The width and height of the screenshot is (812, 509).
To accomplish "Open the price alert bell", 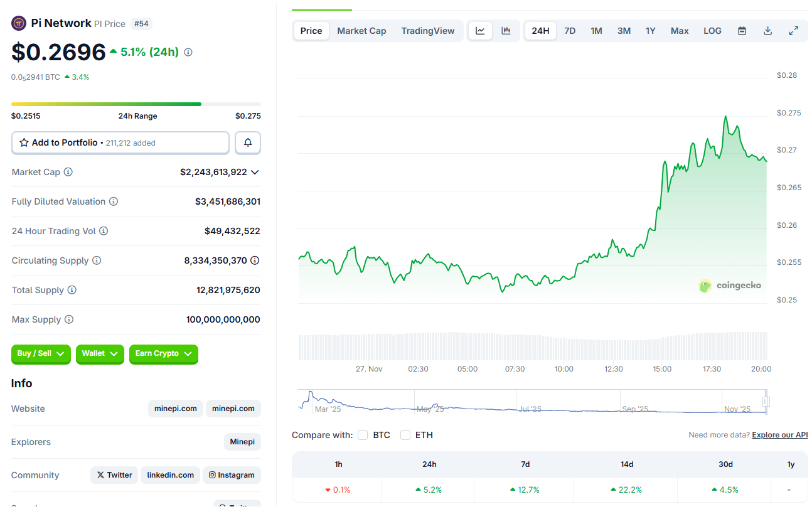I will click(x=248, y=142).
